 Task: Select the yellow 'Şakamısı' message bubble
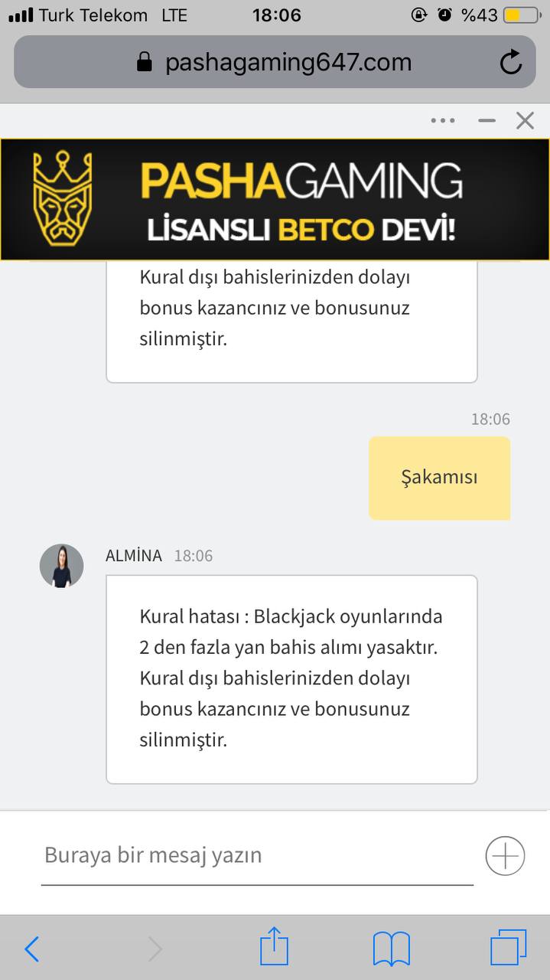(439, 478)
